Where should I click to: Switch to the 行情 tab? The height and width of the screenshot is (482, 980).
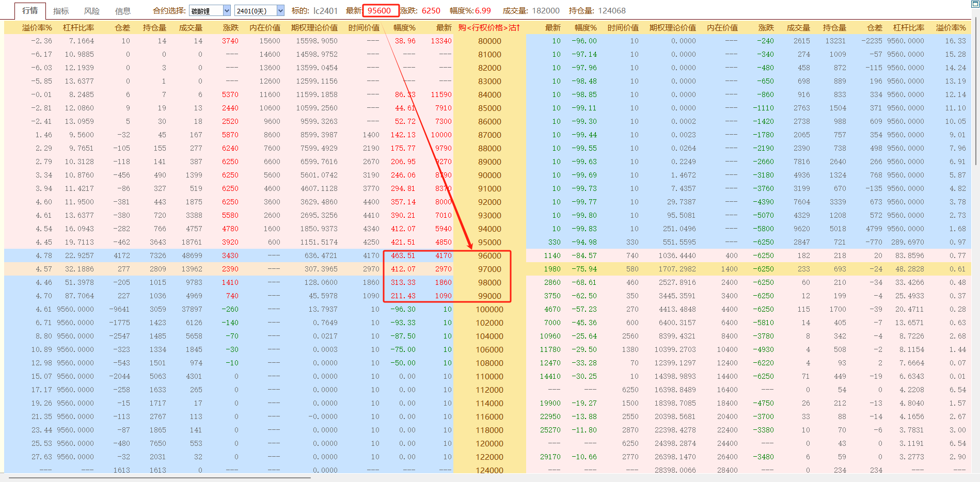(x=30, y=10)
